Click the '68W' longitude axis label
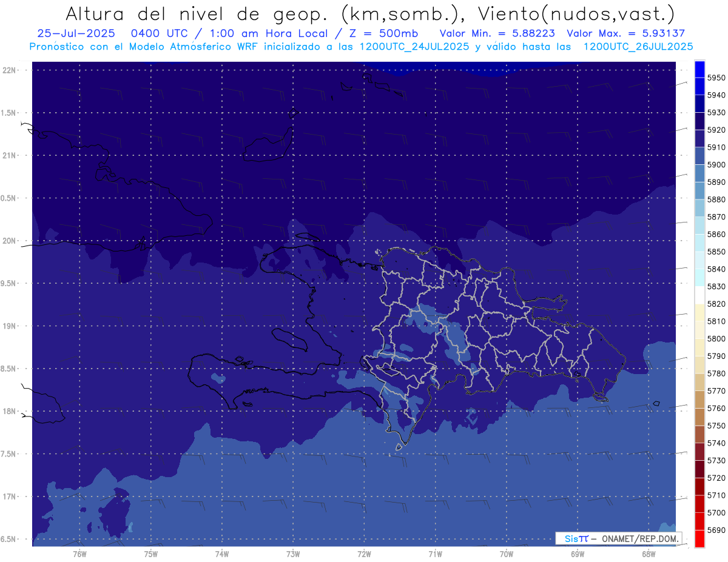The width and height of the screenshot is (728, 562). point(649,554)
